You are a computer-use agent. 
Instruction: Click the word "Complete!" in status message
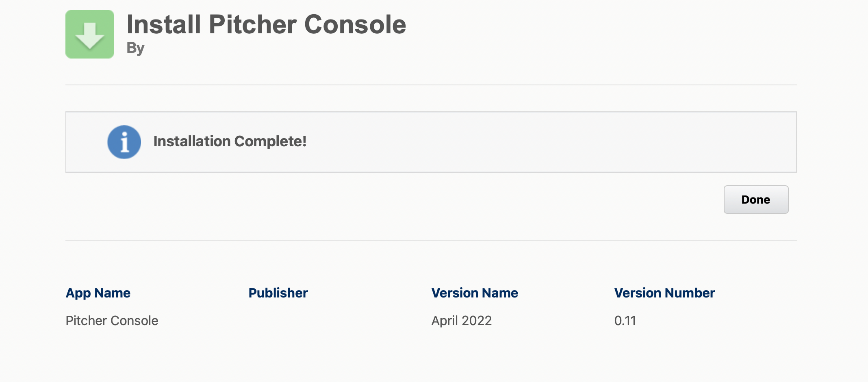270,141
